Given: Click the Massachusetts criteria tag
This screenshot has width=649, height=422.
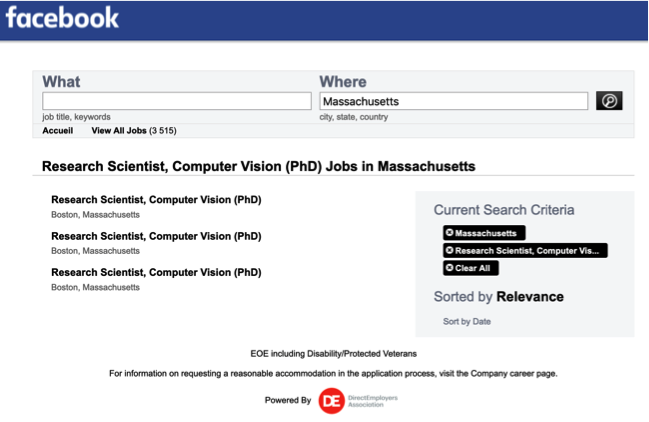Looking at the screenshot, I should [x=484, y=233].
